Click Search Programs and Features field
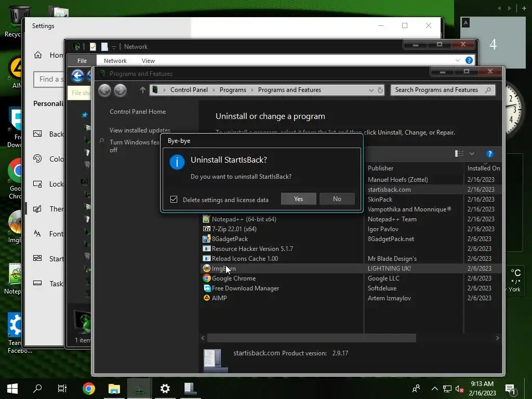 (x=443, y=90)
